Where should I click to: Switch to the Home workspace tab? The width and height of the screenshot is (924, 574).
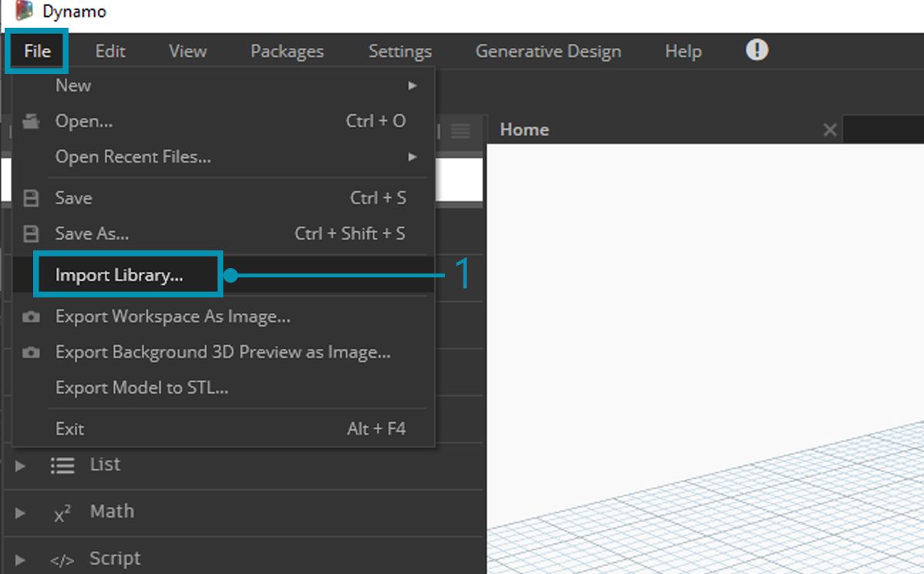click(524, 129)
